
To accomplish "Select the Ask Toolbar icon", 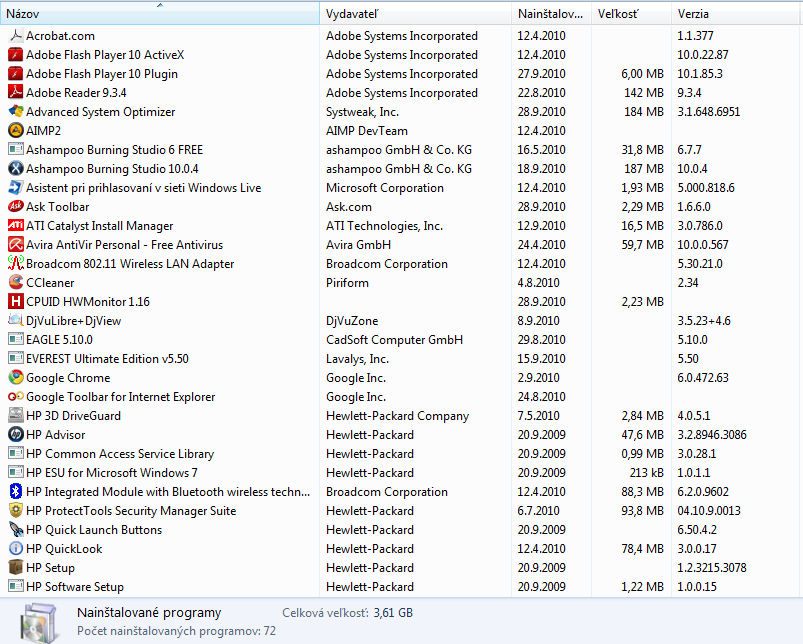I will 16,207.
